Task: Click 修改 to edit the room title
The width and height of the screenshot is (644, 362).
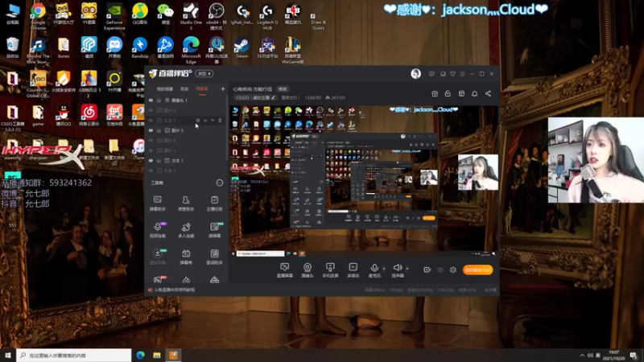Action: tap(283, 88)
